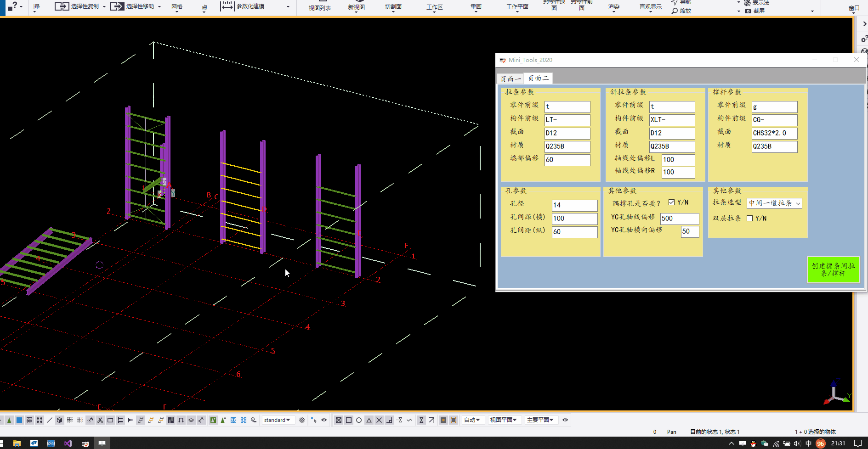The height and width of the screenshot is (449, 868).
Task: Click the 网格 (grid) tool icon
Action: point(176,7)
